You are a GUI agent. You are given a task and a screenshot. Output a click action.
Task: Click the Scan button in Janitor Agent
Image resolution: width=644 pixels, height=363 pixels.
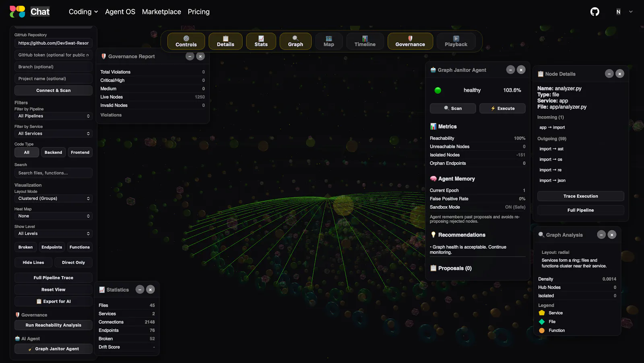pyautogui.click(x=453, y=108)
